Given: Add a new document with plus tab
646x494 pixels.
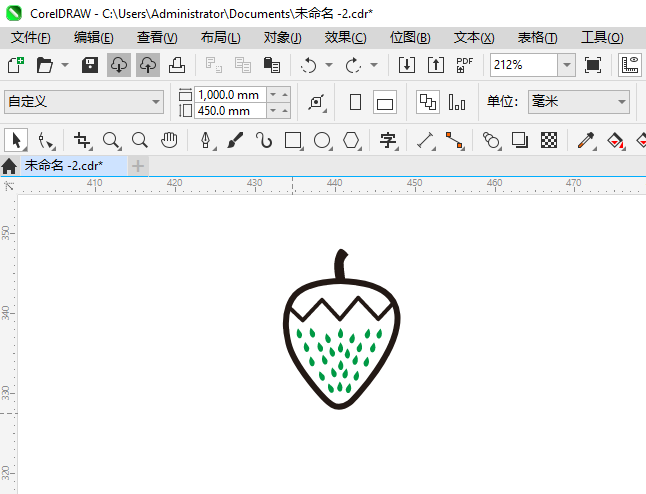Looking at the screenshot, I should (138, 166).
